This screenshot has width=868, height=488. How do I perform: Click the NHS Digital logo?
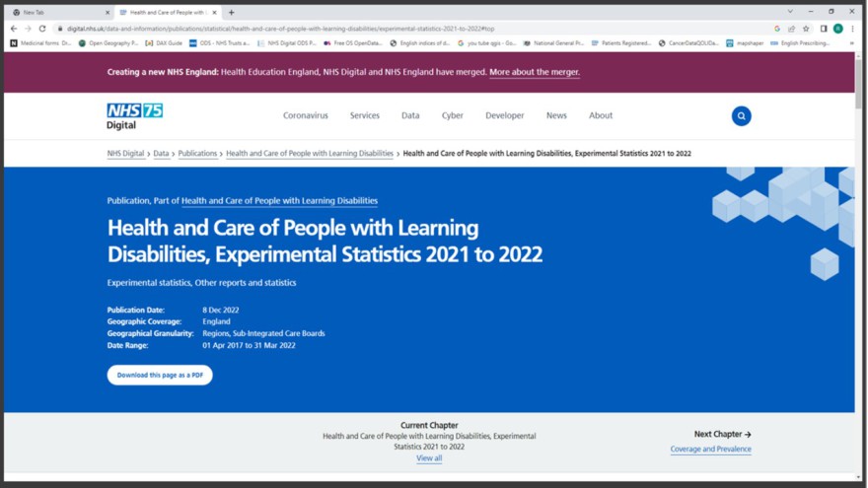point(134,115)
